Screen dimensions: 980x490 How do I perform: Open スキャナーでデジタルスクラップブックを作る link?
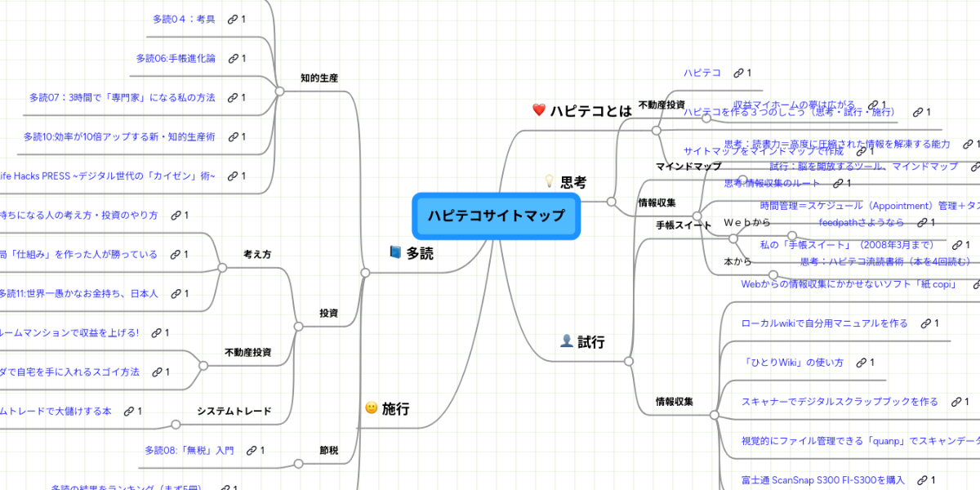840,401
